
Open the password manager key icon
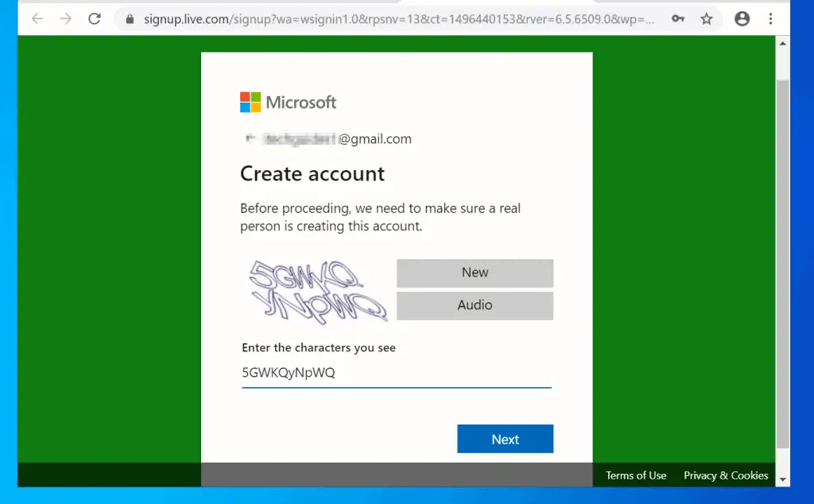tap(677, 18)
